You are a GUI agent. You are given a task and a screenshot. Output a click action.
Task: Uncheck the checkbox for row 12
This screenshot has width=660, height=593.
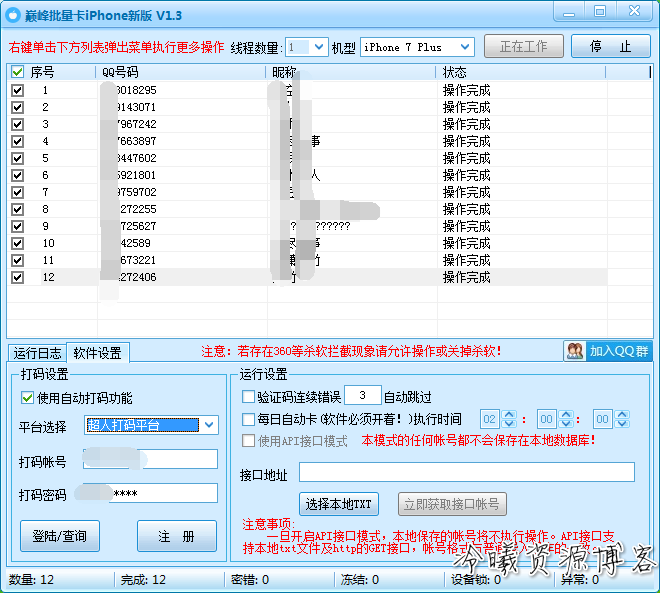click(17, 277)
